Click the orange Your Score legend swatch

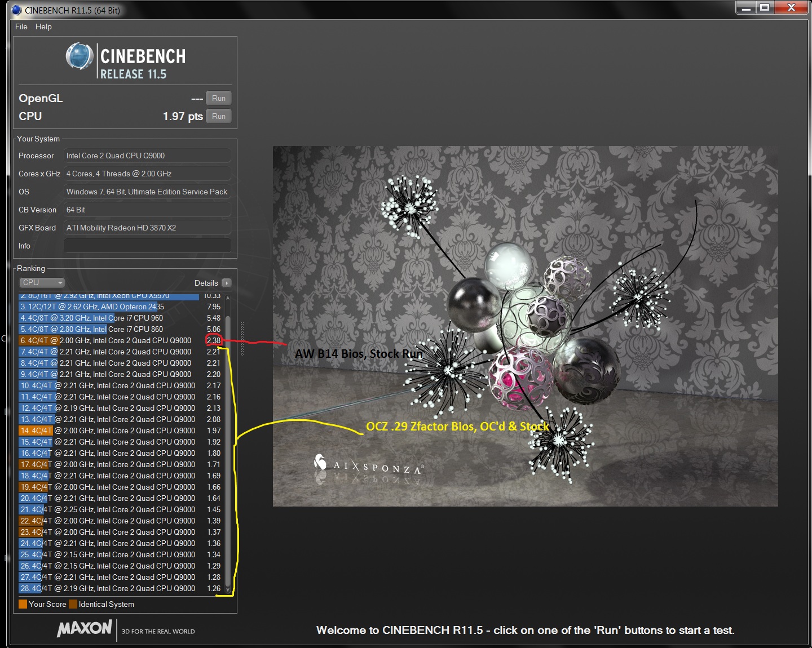point(23,604)
